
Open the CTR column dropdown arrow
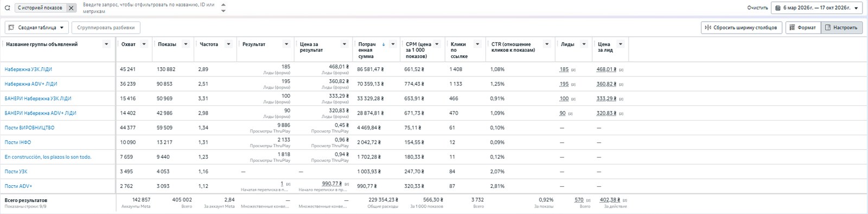(x=547, y=45)
